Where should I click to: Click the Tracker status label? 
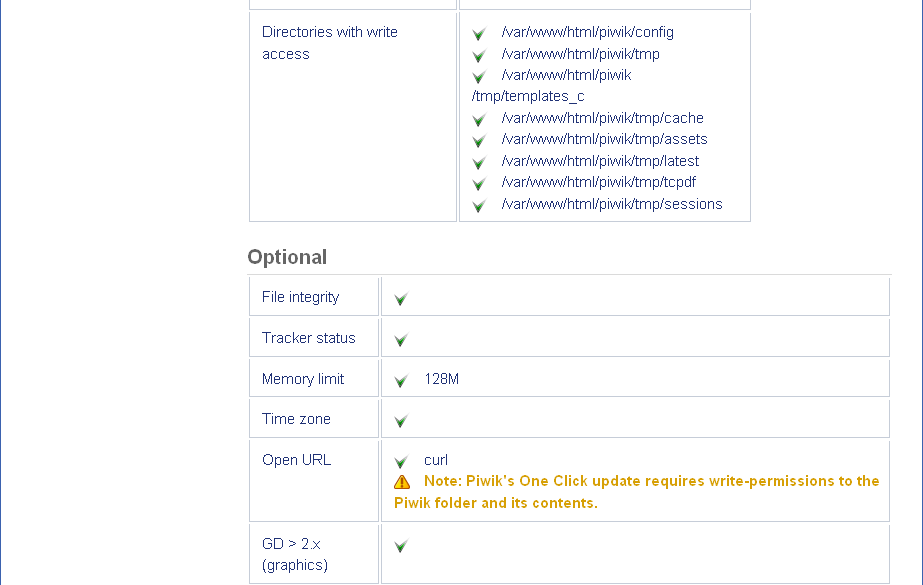[308, 338]
